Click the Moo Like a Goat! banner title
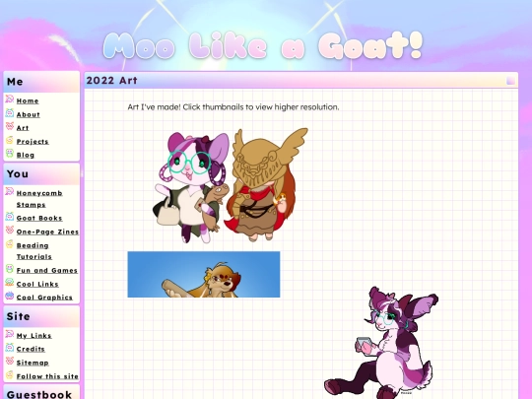 [x=263, y=45]
